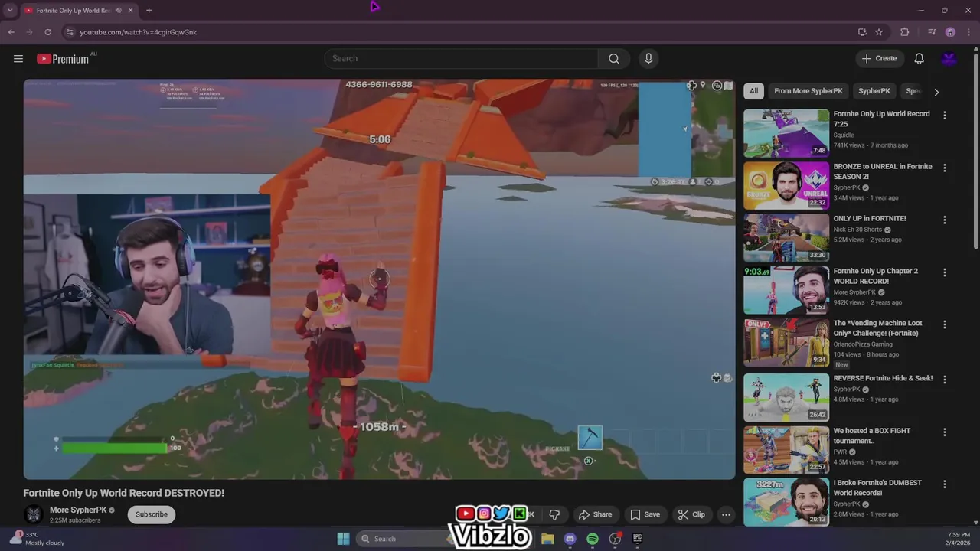Mute the tab via speaker icon

tap(118, 10)
